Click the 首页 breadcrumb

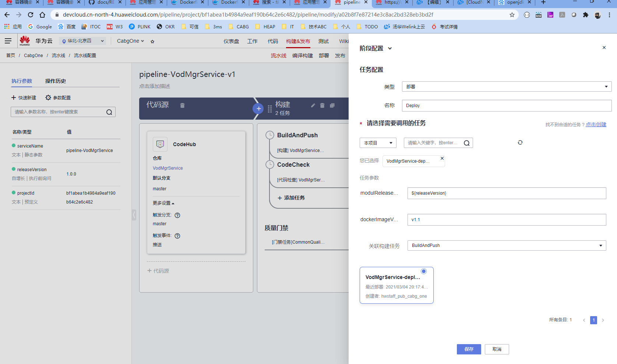11,56
